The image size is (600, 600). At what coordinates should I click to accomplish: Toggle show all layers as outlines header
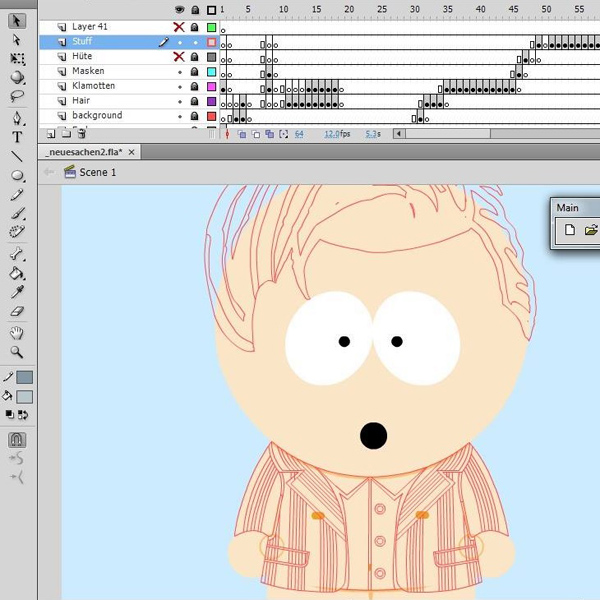click(211, 10)
